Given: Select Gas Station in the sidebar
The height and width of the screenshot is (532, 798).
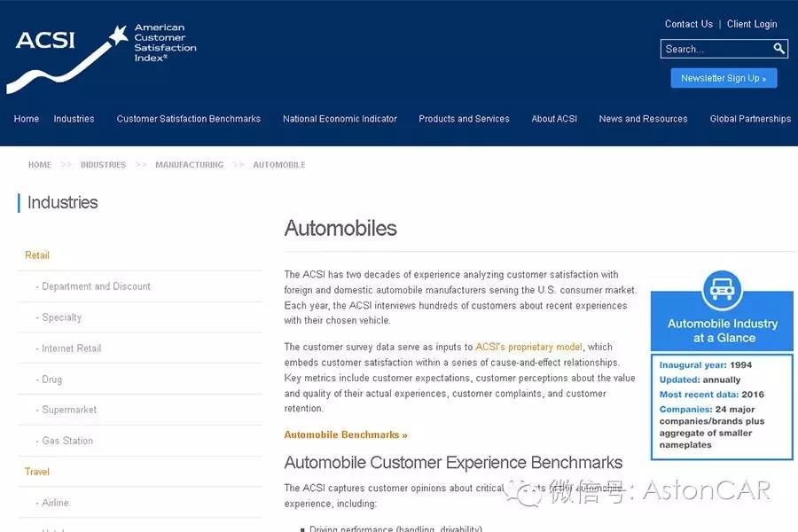Looking at the screenshot, I should click(67, 441).
